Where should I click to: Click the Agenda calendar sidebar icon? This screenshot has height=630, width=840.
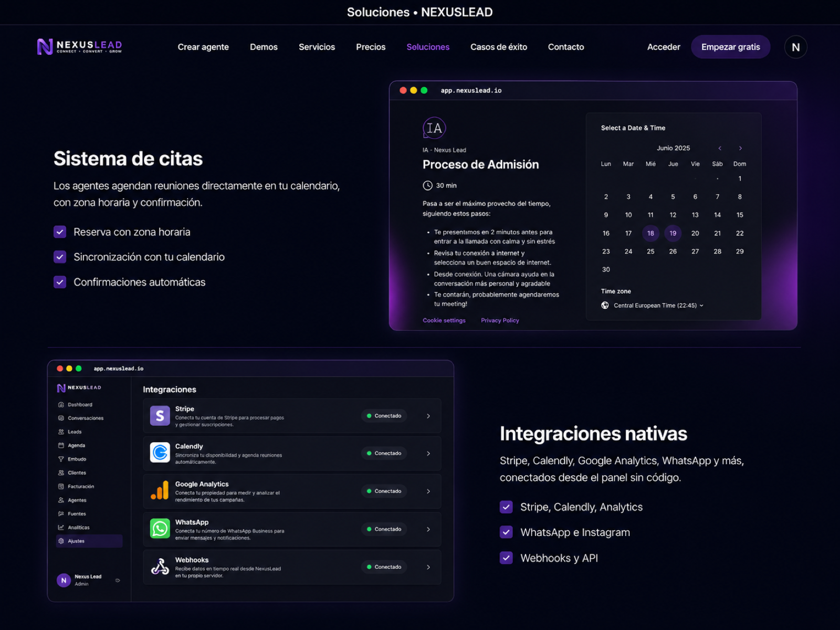61,446
